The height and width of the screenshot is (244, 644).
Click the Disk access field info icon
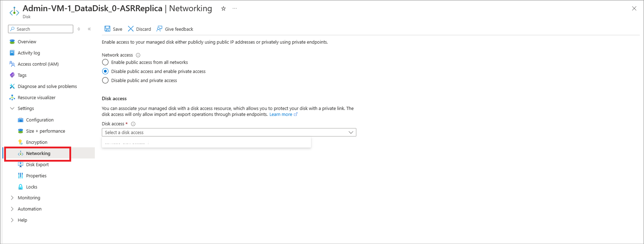click(133, 124)
